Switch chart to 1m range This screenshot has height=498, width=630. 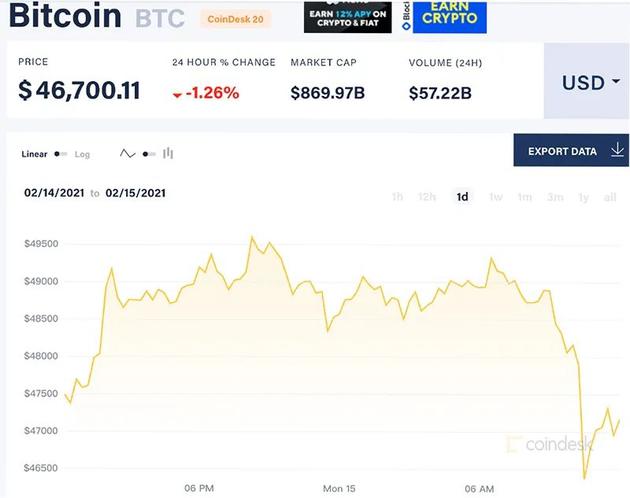point(525,197)
